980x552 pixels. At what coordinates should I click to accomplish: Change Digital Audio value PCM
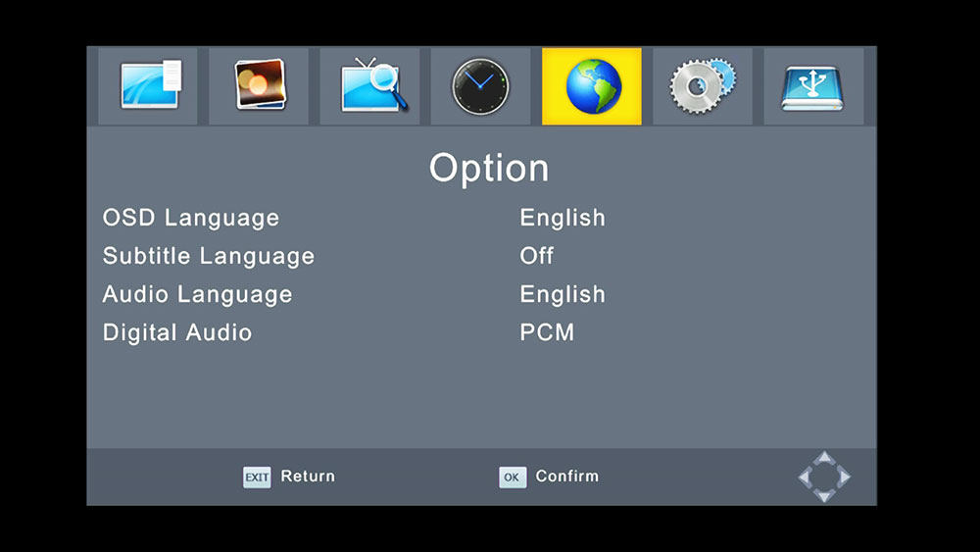pos(547,332)
